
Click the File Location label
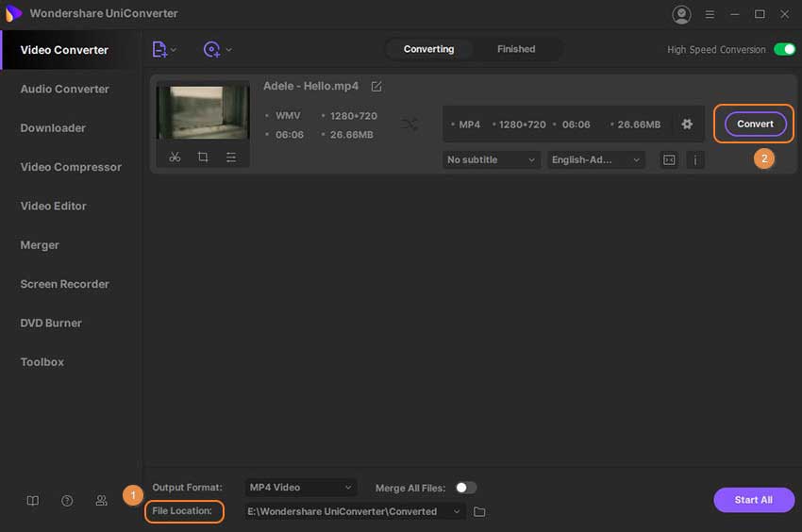(x=181, y=511)
